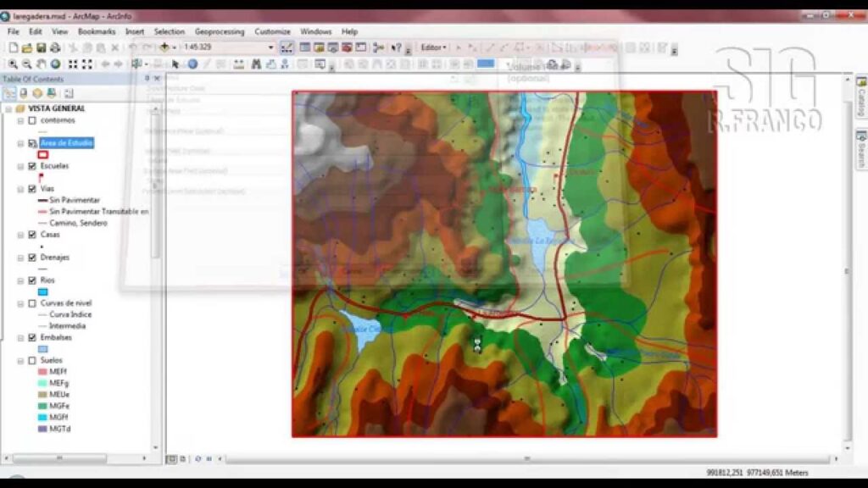
Task: Open Editor Toolbar icon next to scale
Action: pyautogui.click(x=287, y=47)
